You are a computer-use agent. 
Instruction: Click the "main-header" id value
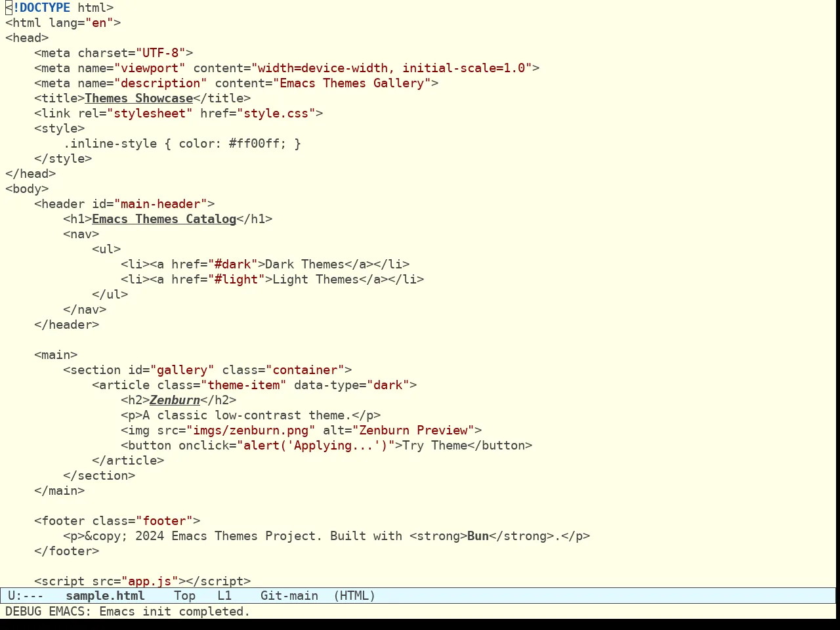161,204
